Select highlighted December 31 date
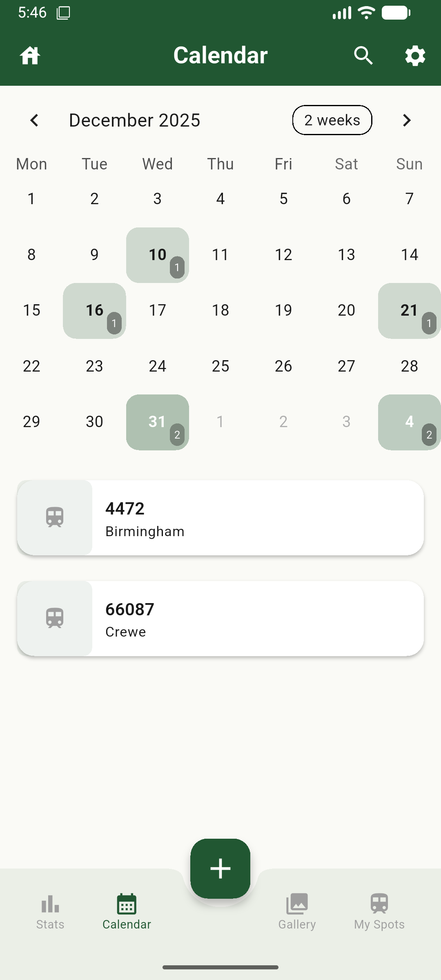This screenshot has height=980, width=441. (157, 422)
